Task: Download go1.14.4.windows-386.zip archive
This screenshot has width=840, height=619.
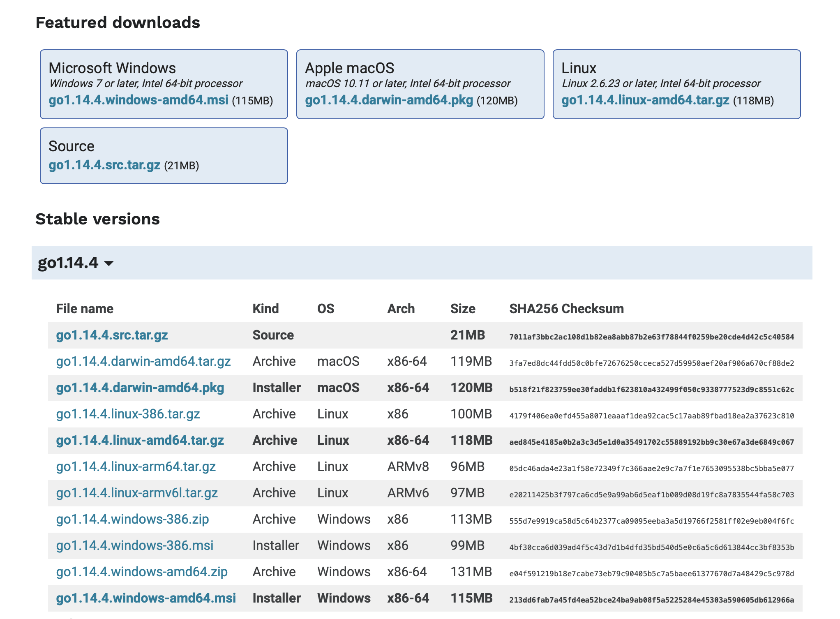Action: (132, 519)
